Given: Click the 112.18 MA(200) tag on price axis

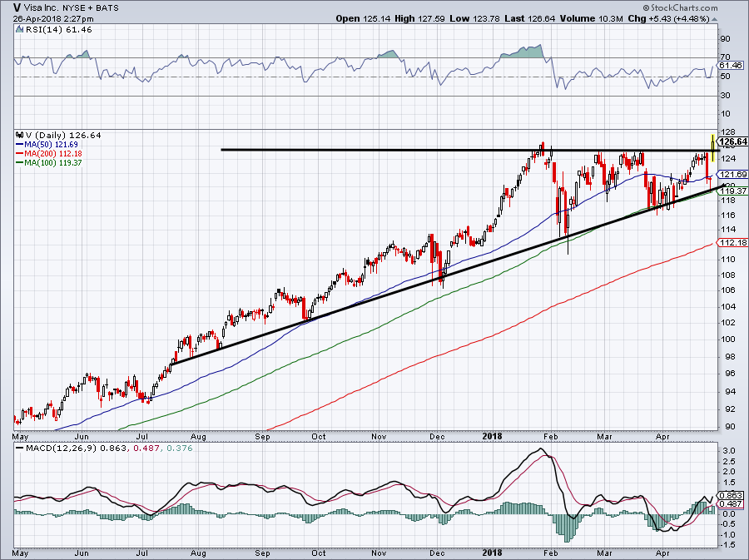Looking at the screenshot, I should (733, 242).
